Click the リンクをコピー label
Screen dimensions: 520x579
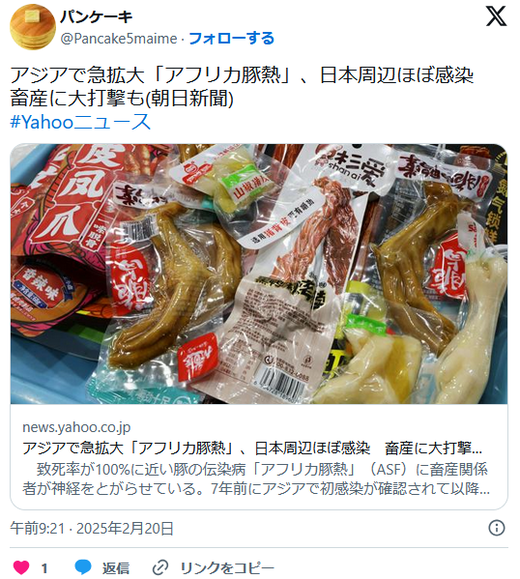(227, 568)
